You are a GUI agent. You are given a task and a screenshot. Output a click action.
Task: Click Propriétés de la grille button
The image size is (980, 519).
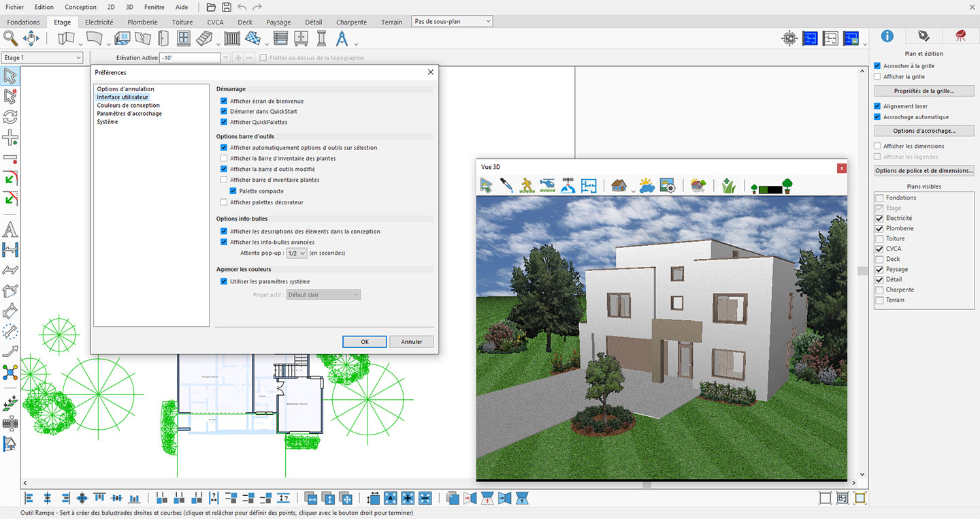click(924, 91)
